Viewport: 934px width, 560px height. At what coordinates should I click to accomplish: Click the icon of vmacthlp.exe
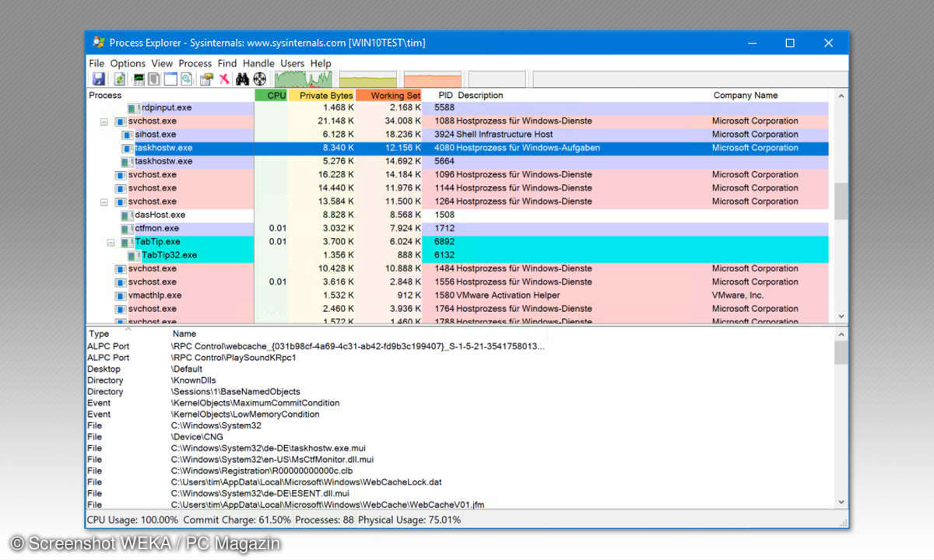(x=121, y=296)
